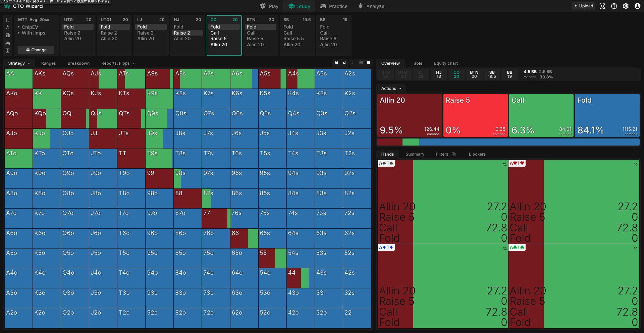Open the Reports: Flops dropdown
This screenshot has height=333, width=644.
(118, 63)
